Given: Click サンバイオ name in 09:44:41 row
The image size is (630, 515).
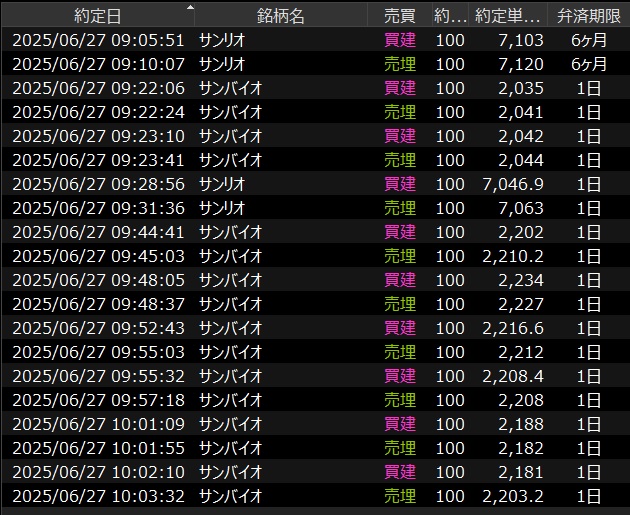Looking at the screenshot, I should (x=230, y=232).
